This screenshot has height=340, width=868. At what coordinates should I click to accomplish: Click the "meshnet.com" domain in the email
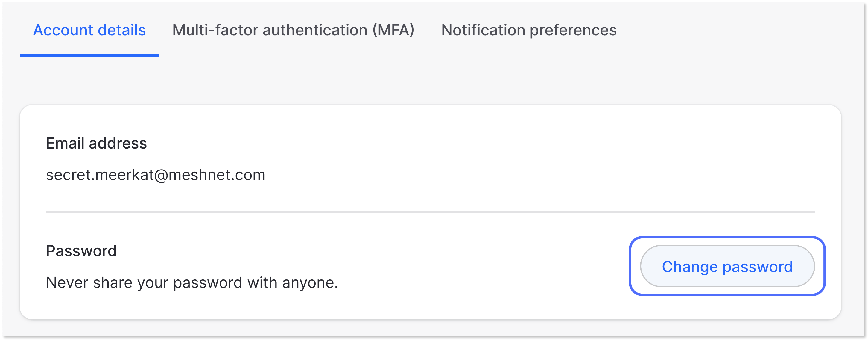click(217, 175)
